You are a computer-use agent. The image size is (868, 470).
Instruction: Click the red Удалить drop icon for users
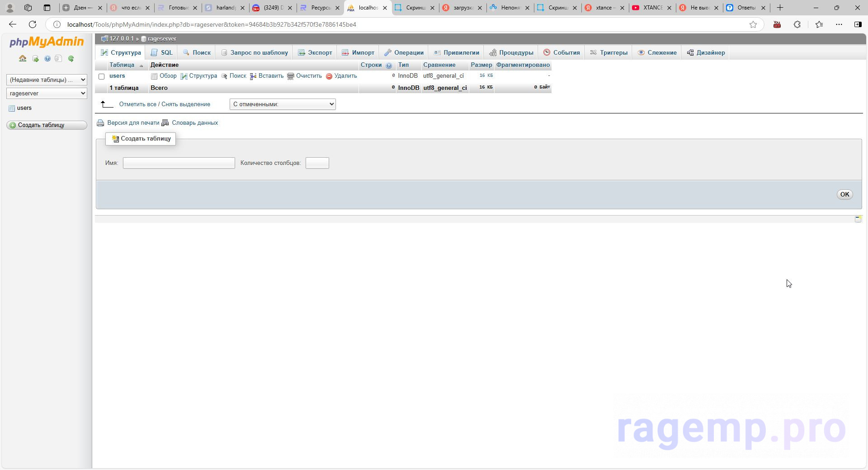coord(329,76)
